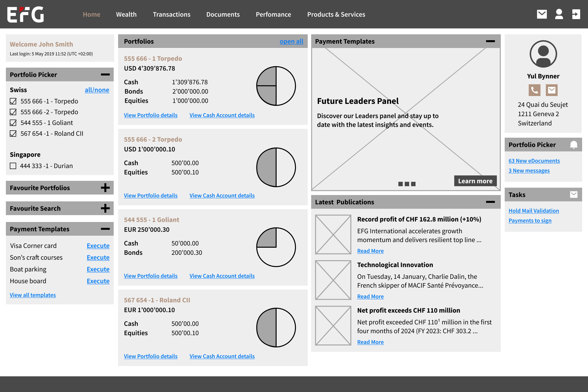Click the EFG logo

pyautogui.click(x=25, y=14)
